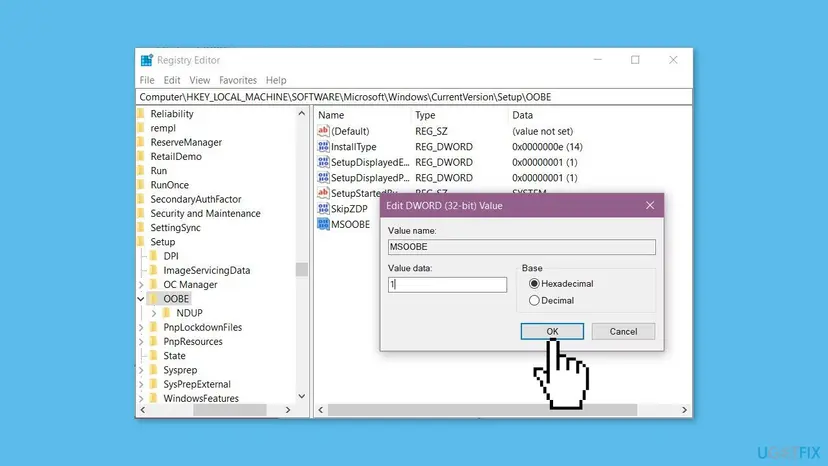Select the SetupDisplayedP... DWORD icon
Image resolution: width=828 pixels, height=466 pixels.
tap(323, 178)
